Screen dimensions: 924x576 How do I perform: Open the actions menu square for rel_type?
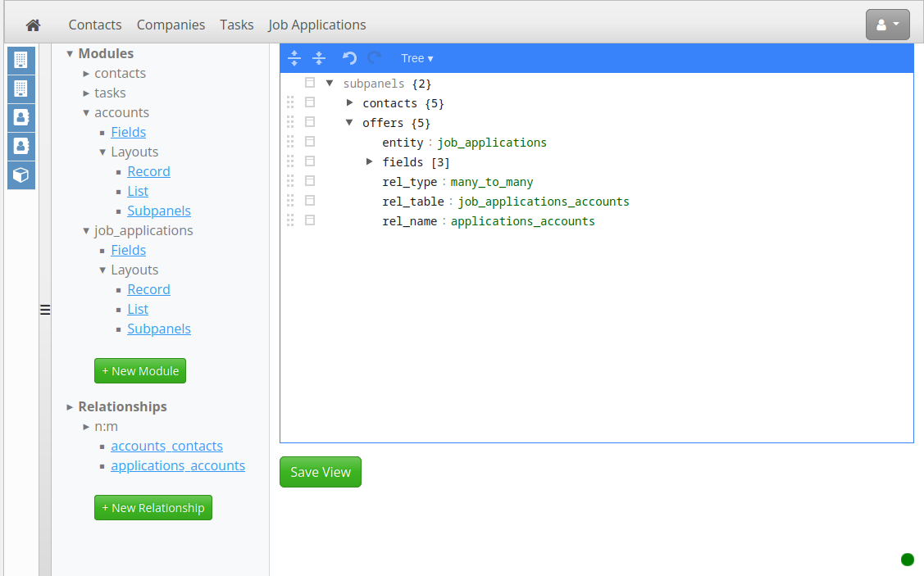coord(310,181)
